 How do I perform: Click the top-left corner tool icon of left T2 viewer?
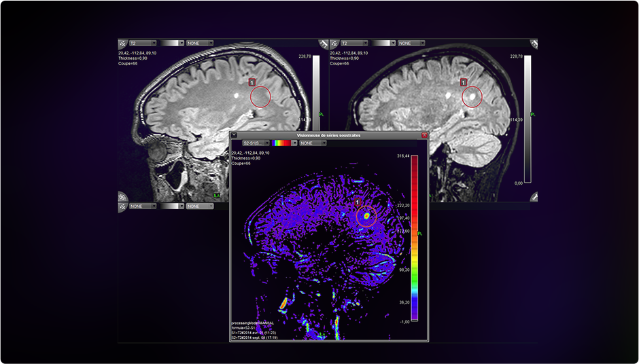click(x=122, y=43)
